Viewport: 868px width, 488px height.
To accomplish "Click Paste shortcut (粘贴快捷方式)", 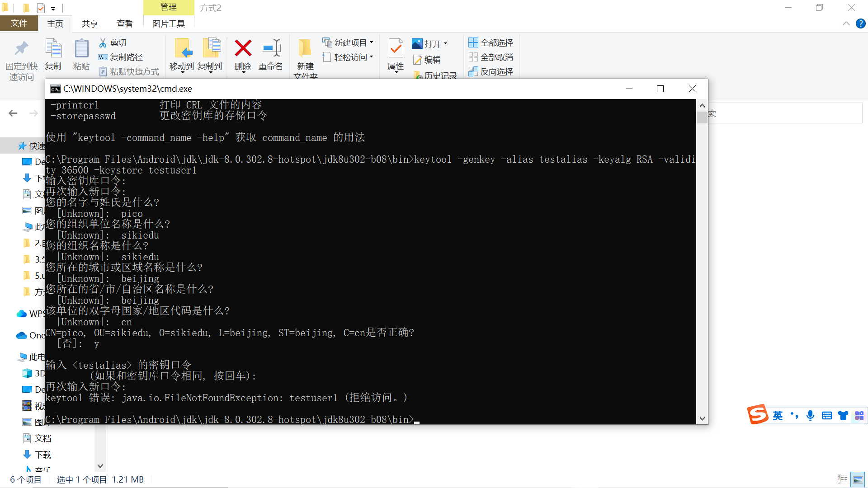I will click(129, 71).
